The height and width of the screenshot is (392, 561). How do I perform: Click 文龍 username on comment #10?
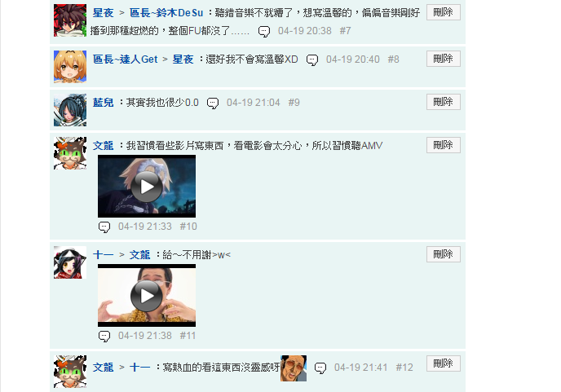tap(103, 146)
